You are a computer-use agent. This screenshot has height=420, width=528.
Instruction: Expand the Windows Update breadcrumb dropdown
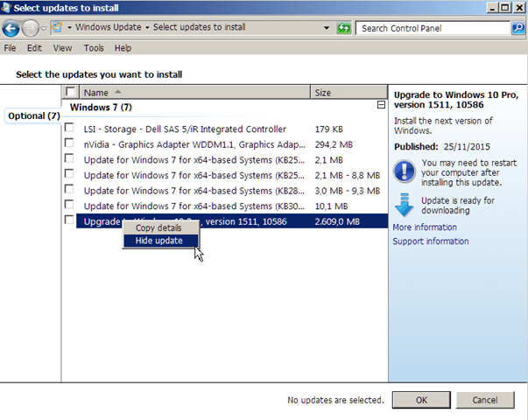147,28
